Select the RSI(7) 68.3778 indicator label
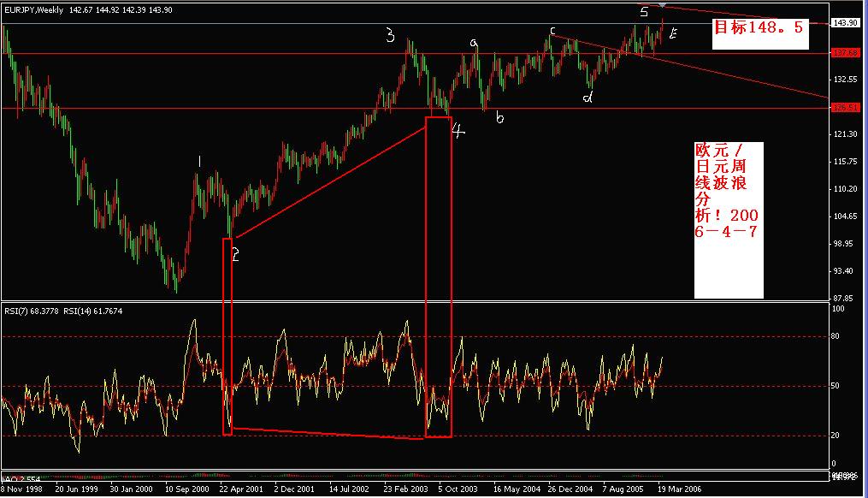868x498 pixels. 34,311
